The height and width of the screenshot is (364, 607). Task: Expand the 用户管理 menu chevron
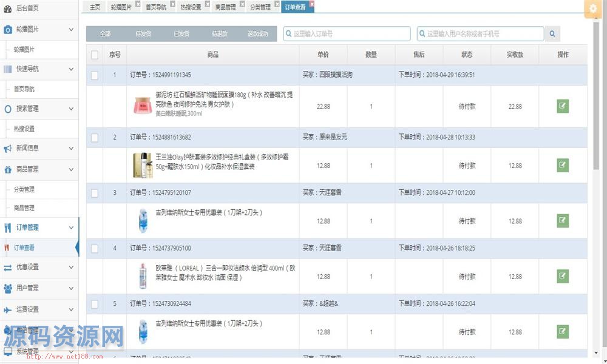pos(71,289)
